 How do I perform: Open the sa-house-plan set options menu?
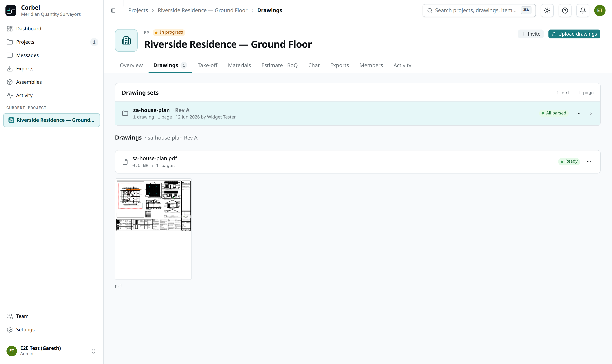point(578,113)
